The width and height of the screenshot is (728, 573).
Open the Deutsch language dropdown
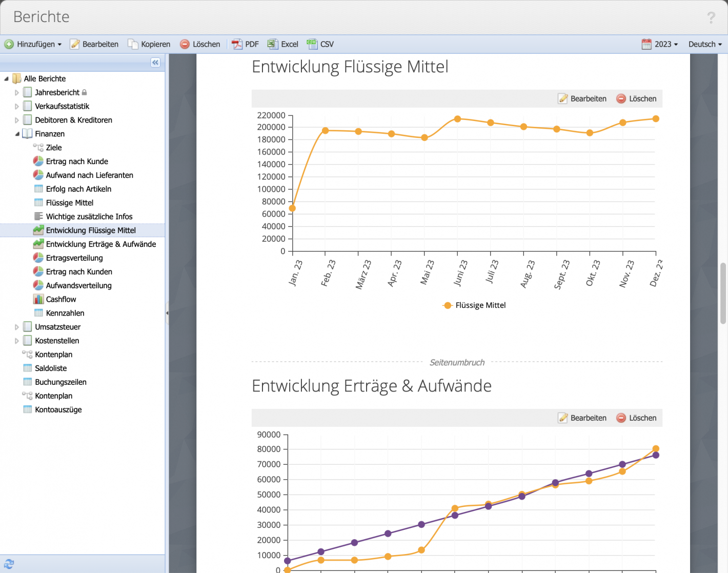pyautogui.click(x=704, y=44)
